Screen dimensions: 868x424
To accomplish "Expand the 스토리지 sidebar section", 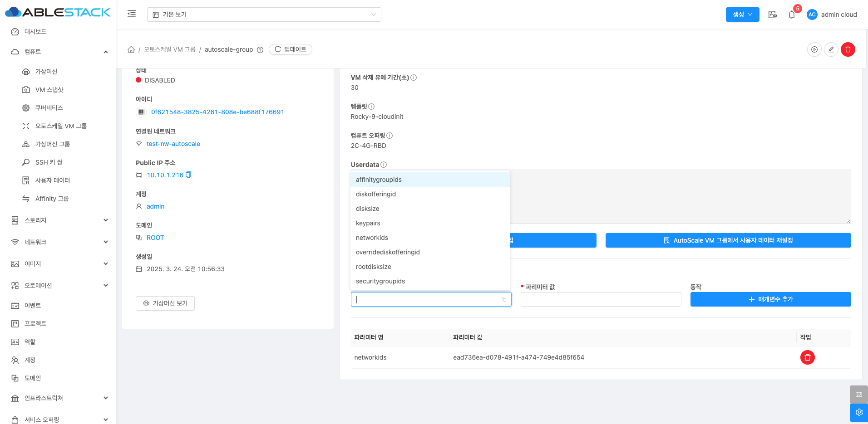I will (59, 220).
